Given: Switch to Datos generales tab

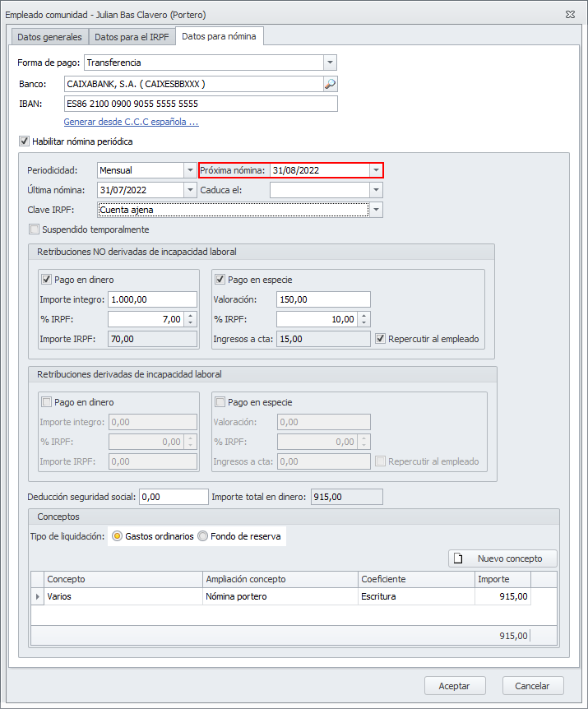Looking at the screenshot, I should pyautogui.click(x=49, y=37).
